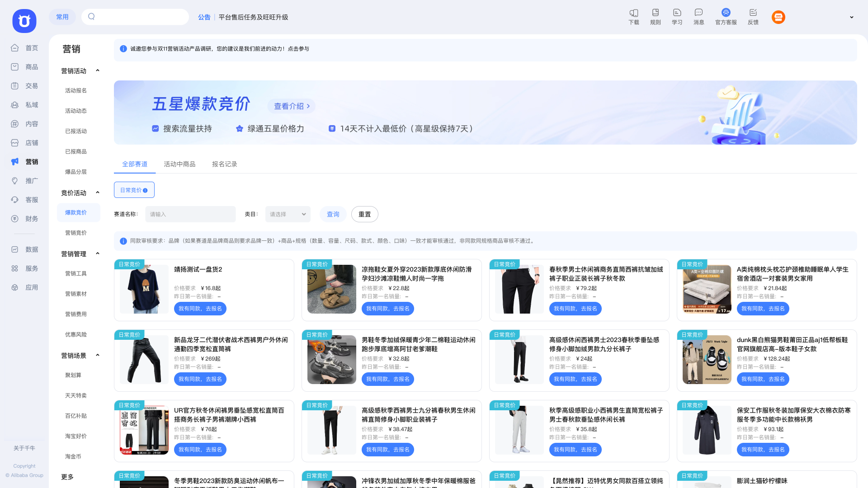Open the 内容 content sidebar item
868x488 pixels.
(x=24, y=124)
